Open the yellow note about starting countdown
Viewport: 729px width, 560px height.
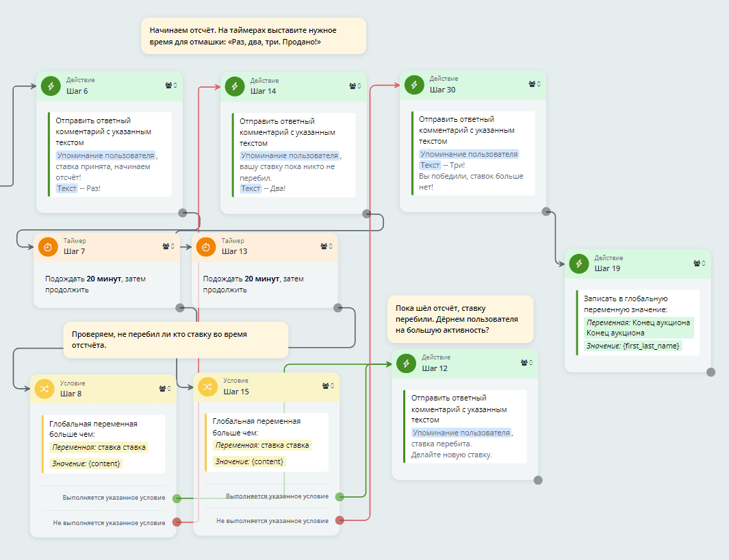[x=253, y=36]
